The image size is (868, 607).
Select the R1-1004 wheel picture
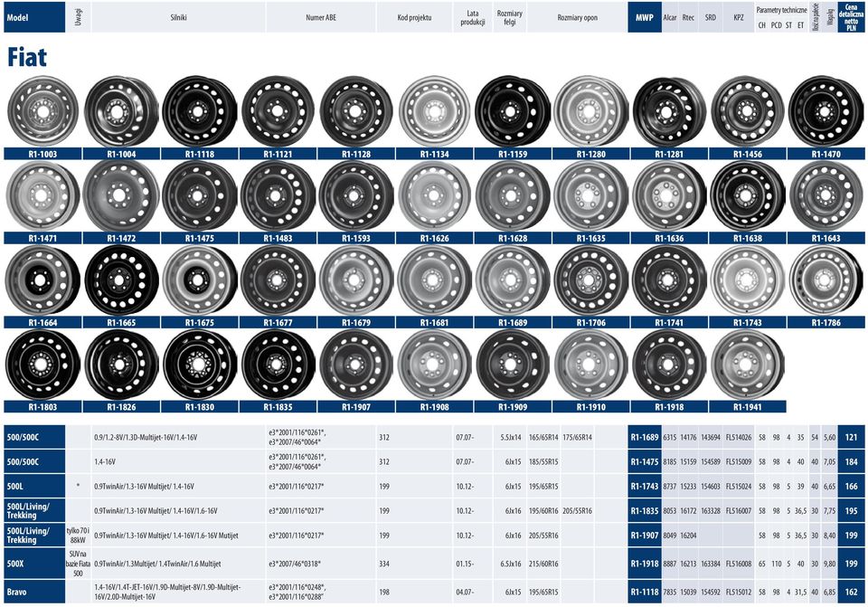click(x=121, y=111)
